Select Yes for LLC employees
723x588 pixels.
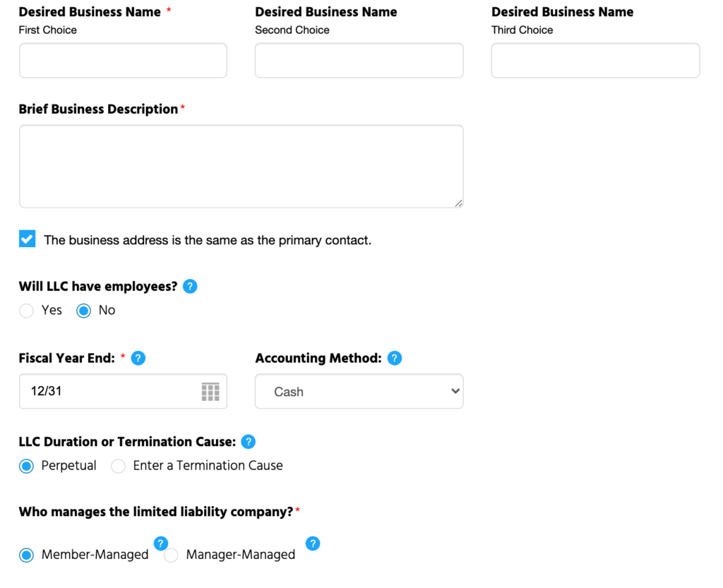(x=26, y=311)
